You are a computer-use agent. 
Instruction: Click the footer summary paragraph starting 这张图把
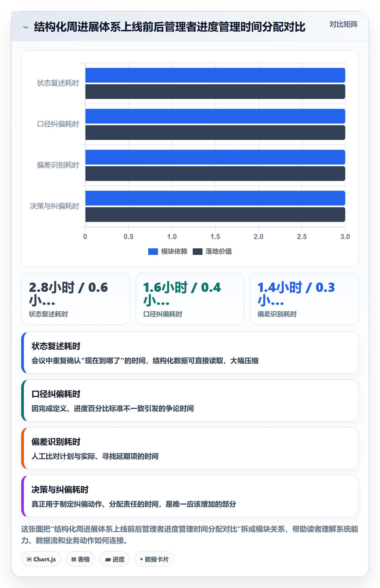coord(190,535)
